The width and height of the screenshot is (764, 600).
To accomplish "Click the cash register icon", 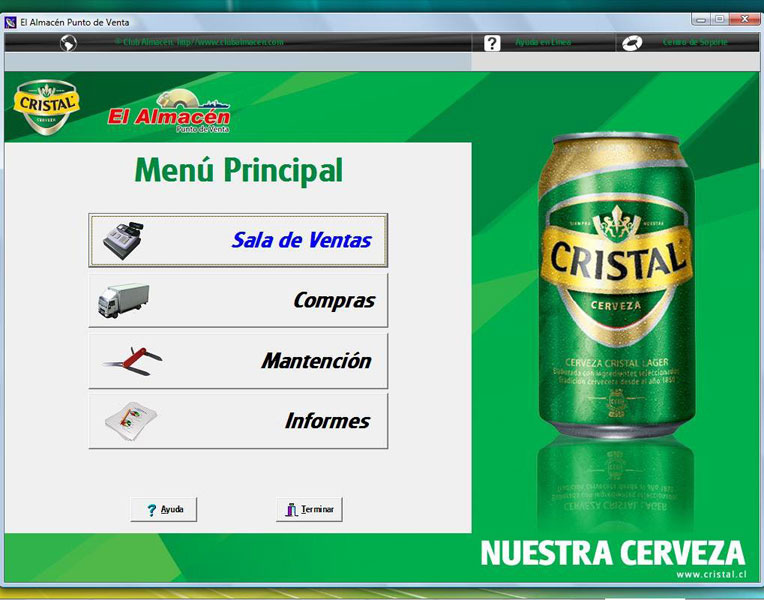I will 123,240.
